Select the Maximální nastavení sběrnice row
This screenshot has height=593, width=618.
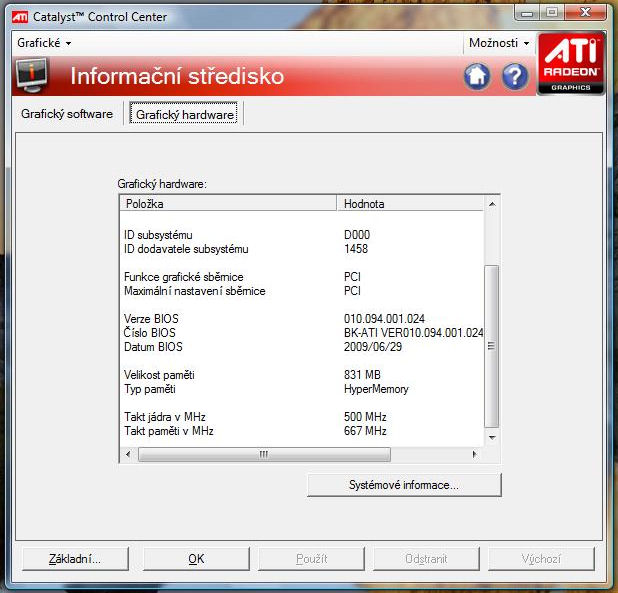(302, 291)
